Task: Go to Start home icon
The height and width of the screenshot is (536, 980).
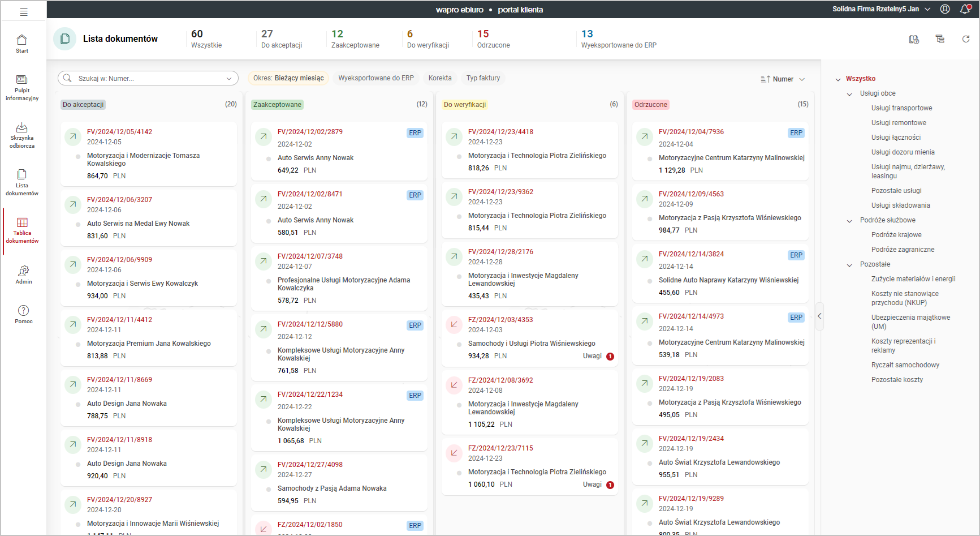Action: pyautogui.click(x=22, y=44)
